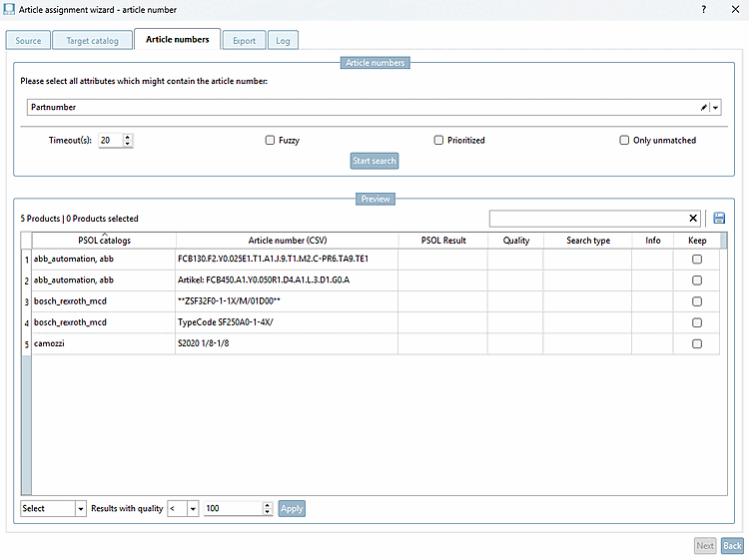Image resolution: width=749 pixels, height=560 pixels.
Task: Open the Log tab
Action: [x=283, y=41]
